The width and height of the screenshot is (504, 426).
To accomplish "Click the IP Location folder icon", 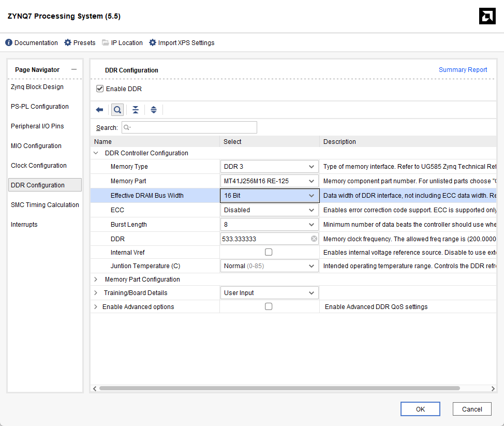I will tap(105, 42).
